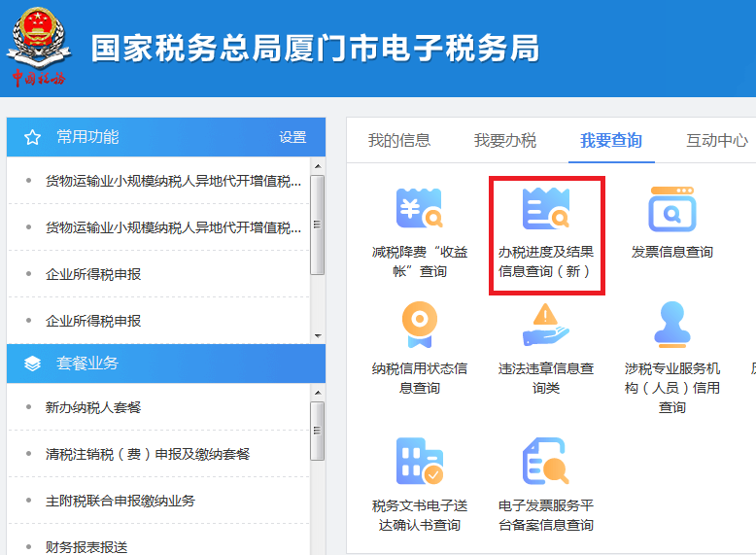Click the 中国税务 emblem logo
Screen dimensions: 756x555
click(x=39, y=46)
